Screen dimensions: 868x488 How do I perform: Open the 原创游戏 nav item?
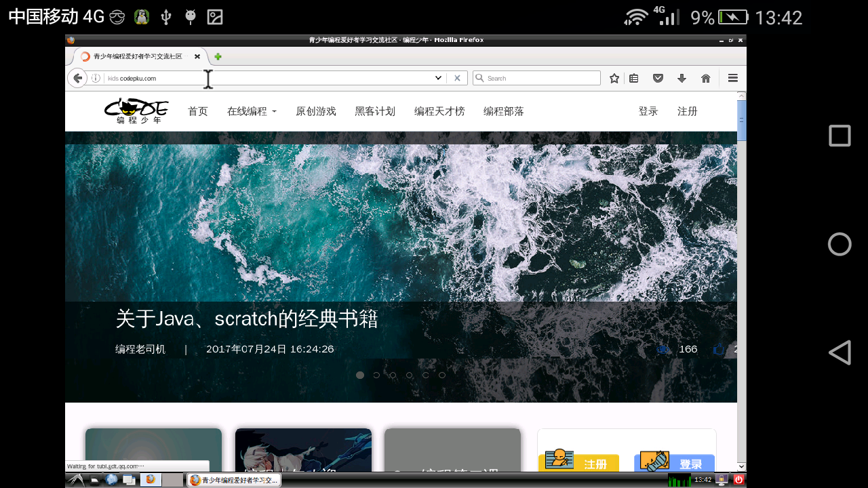316,111
